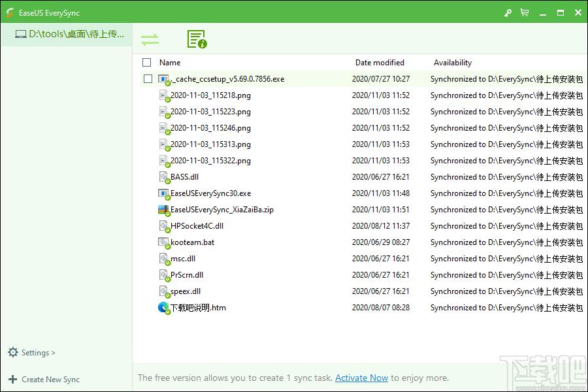Click the availability status of 下载吧说明.htm
588x392 pixels.
506,308
